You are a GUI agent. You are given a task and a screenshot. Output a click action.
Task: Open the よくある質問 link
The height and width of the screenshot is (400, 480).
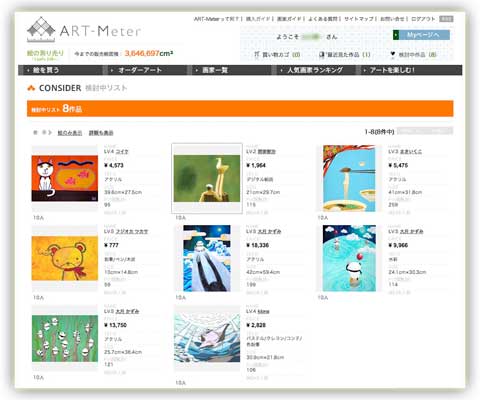(323, 19)
